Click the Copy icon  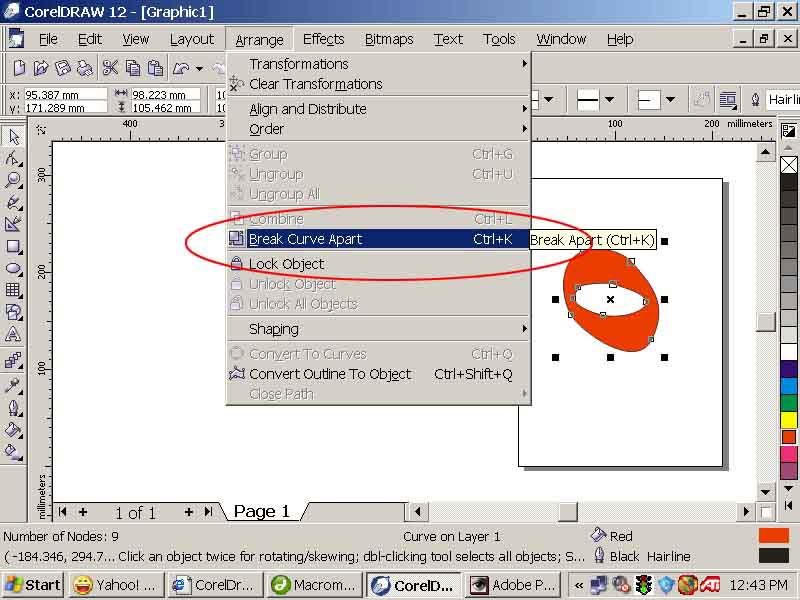[133, 68]
